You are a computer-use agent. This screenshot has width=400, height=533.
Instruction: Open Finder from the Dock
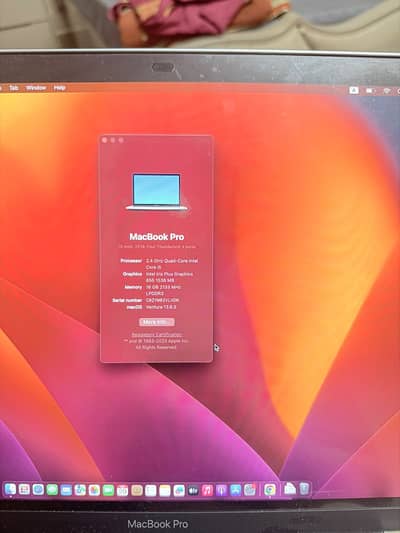coord(10,489)
